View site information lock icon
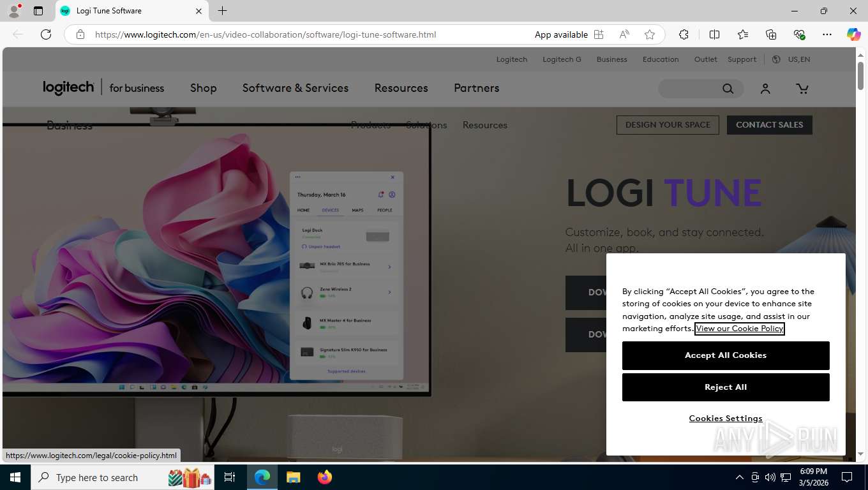Viewport: 868px width, 490px height. point(80,34)
